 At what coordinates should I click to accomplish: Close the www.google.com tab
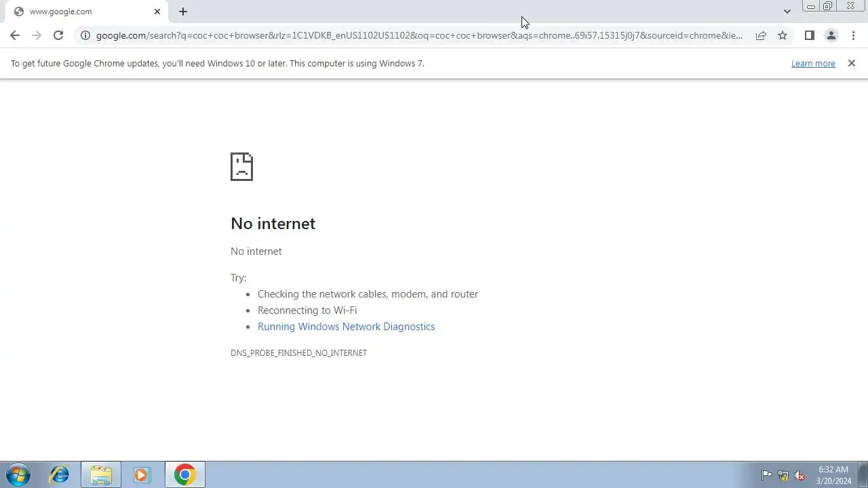point(157,12)
